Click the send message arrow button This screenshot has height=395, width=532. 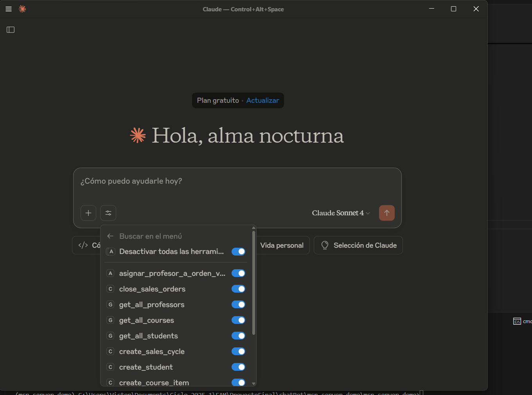pos(387,213)
